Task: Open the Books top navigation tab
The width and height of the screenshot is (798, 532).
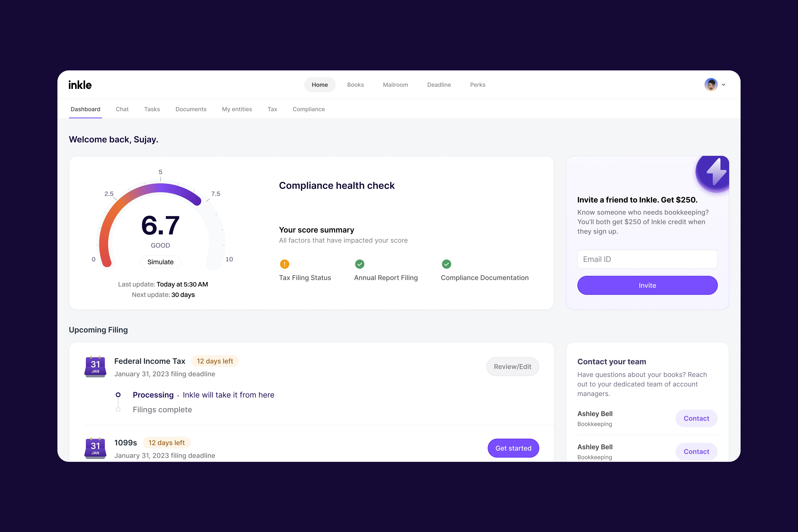Action: click(x=355, y=85)
